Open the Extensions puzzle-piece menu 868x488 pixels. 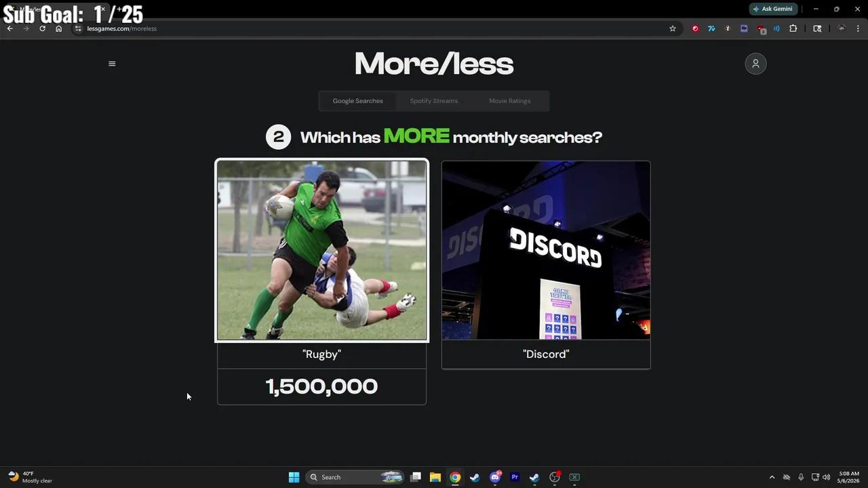coord(793,28)
